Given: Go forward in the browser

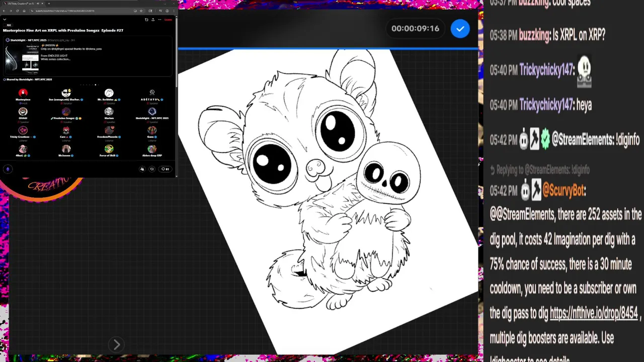Looking at the screenshot, I should pyautogui.click(x=11, y=11).
